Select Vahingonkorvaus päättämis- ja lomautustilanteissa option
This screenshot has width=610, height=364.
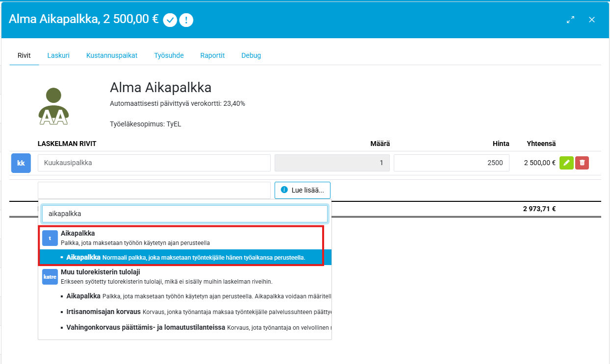coord(146,327)
